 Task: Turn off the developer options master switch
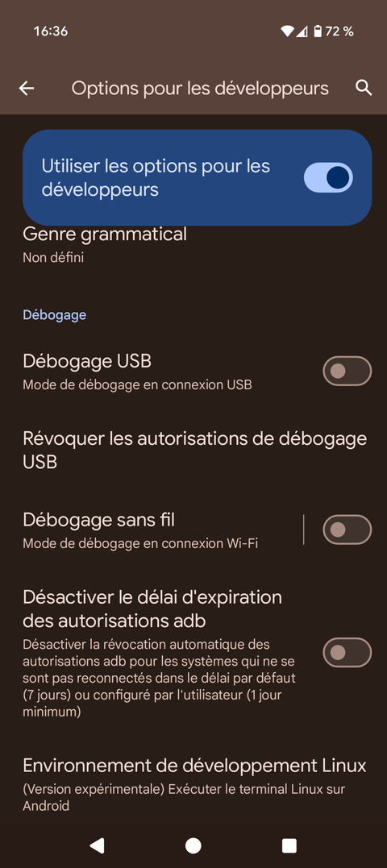(328, 177)
